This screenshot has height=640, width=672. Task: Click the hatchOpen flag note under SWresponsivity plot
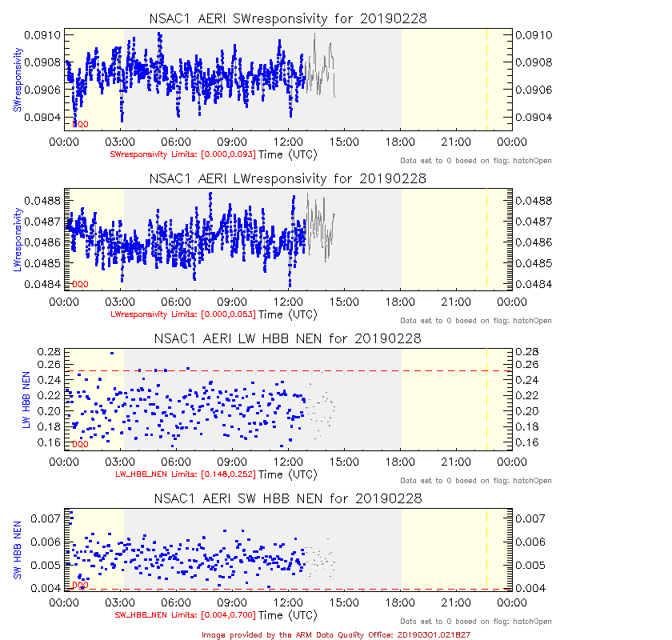tap(475, 160)
